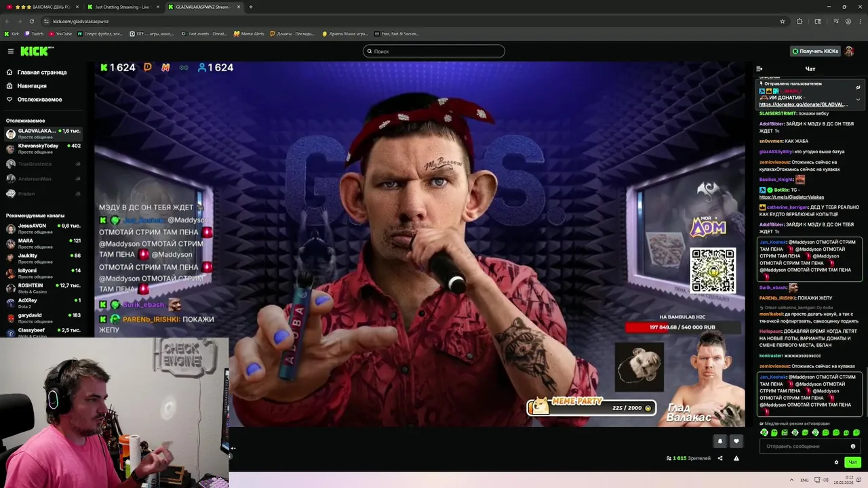The width and height of the screenshot is (868, 488).
Task: Click Получить KICKs button
Action: pyautogui.click(x=815, y=51)
